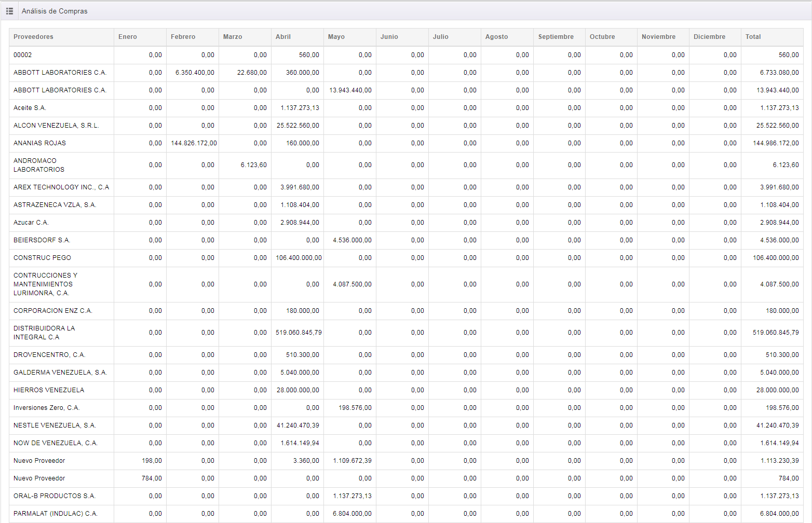Select BEIERSDORF S.A. provider name
Image resolution: width=812 pixels, height=523 pixels.
[x=42, y=240]
